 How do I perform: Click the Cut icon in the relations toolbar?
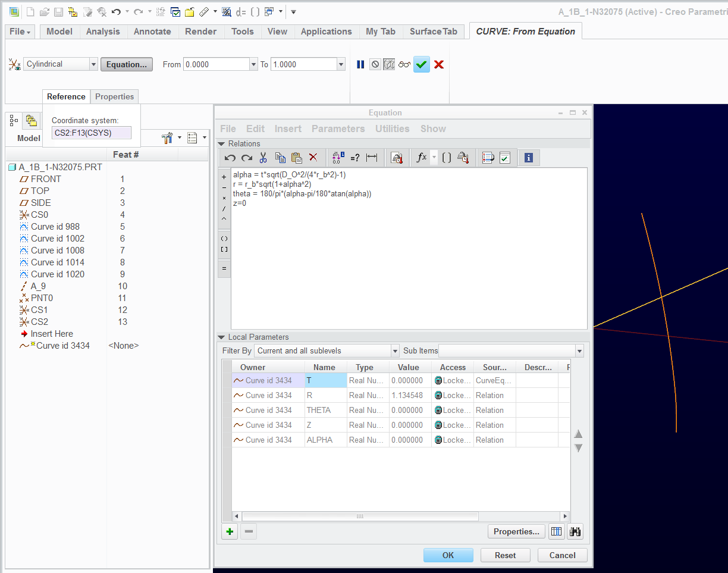262,157
